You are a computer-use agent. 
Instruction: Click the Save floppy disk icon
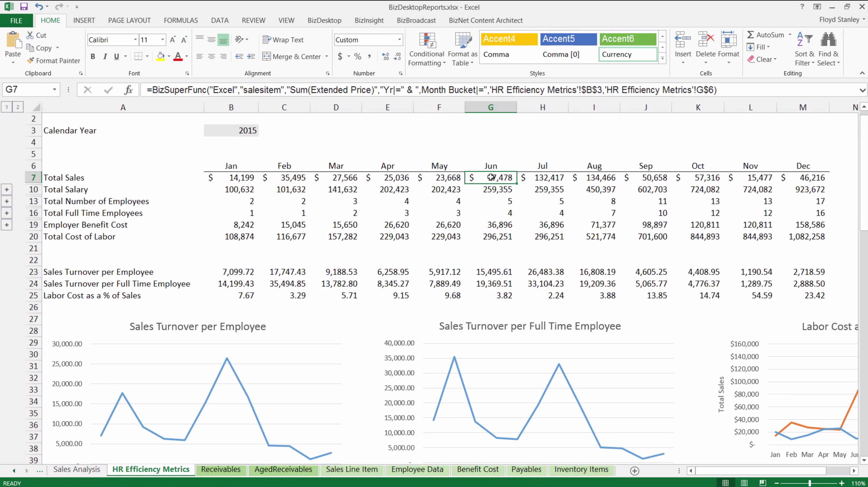coord(24,6)
